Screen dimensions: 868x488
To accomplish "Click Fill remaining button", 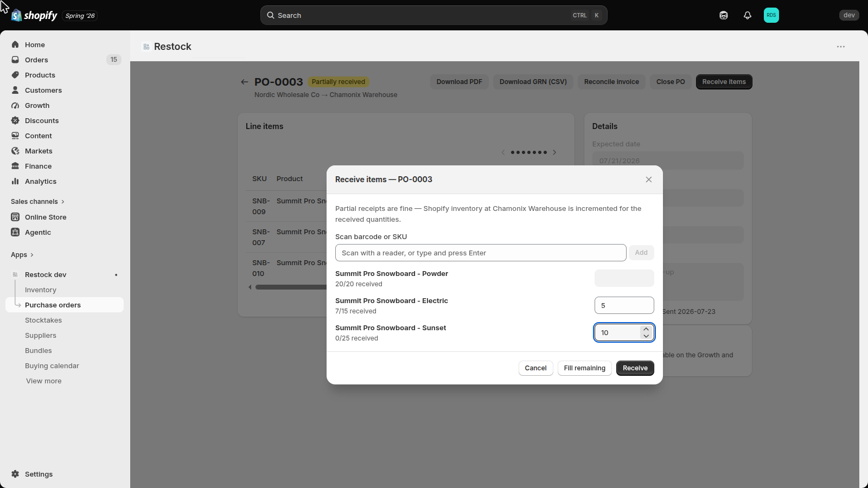I will tap(585, 368).
